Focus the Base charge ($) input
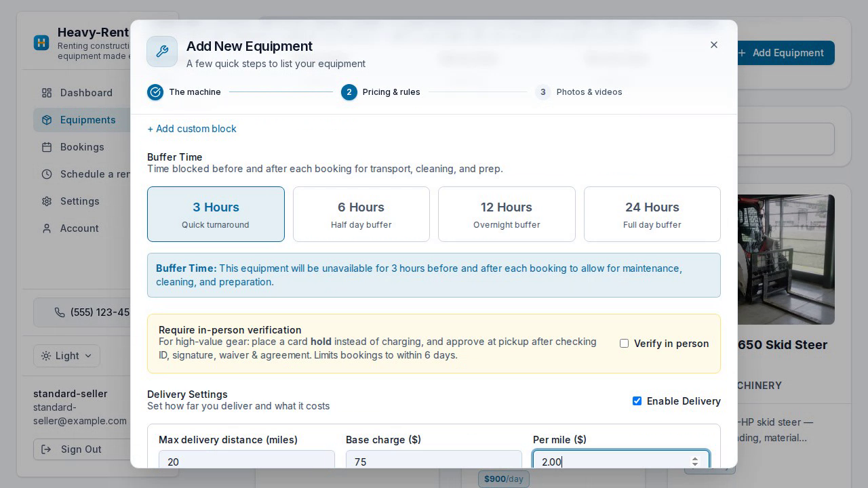Screen dimensions: 868x488 (434, 461)
